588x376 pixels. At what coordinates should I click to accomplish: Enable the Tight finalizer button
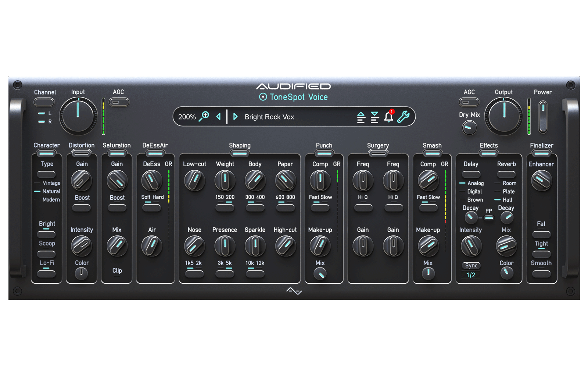point(541,253)
